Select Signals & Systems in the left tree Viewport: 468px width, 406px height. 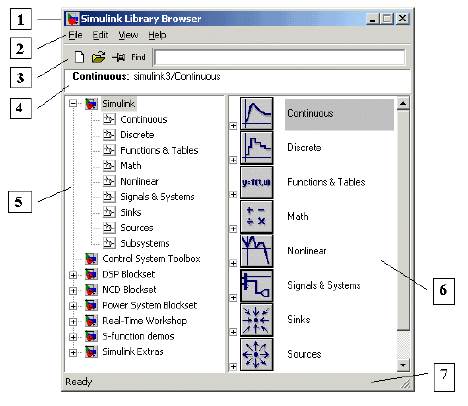[x=157, y=197]
